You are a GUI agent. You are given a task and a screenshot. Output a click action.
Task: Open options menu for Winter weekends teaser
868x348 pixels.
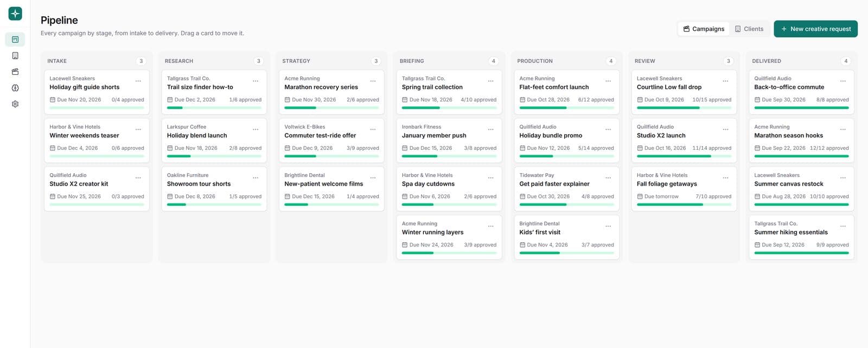point(138,129)
